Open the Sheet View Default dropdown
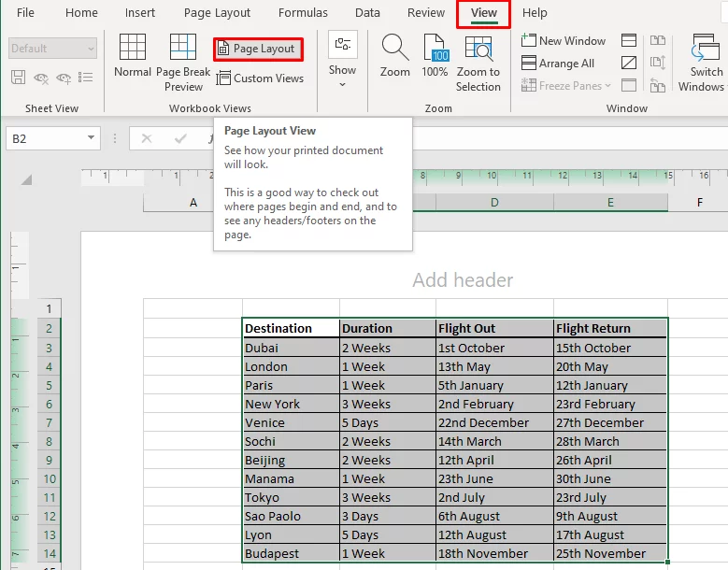Viewport: 728px width, 570px height. (x=53, y=49)
